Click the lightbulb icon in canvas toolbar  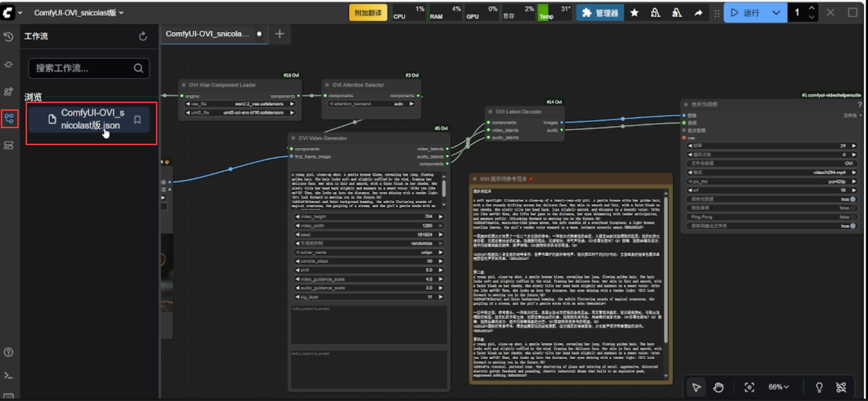click(x=819, y=387)
